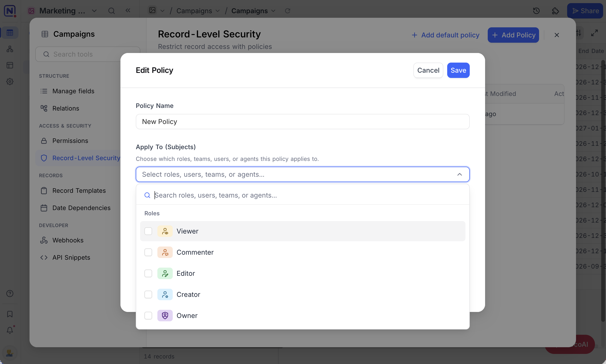Click the expand arrows icon
The width and height of the screenshot is (606, 364).
[x=594, y=33]
